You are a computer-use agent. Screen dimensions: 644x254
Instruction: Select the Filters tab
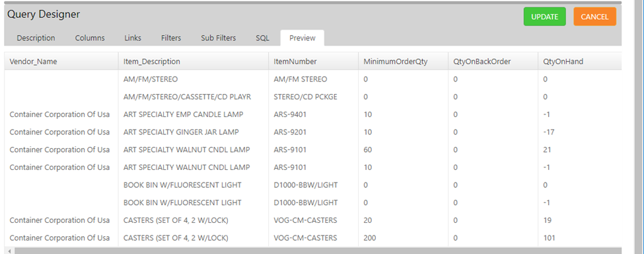(x=171, y=38)
